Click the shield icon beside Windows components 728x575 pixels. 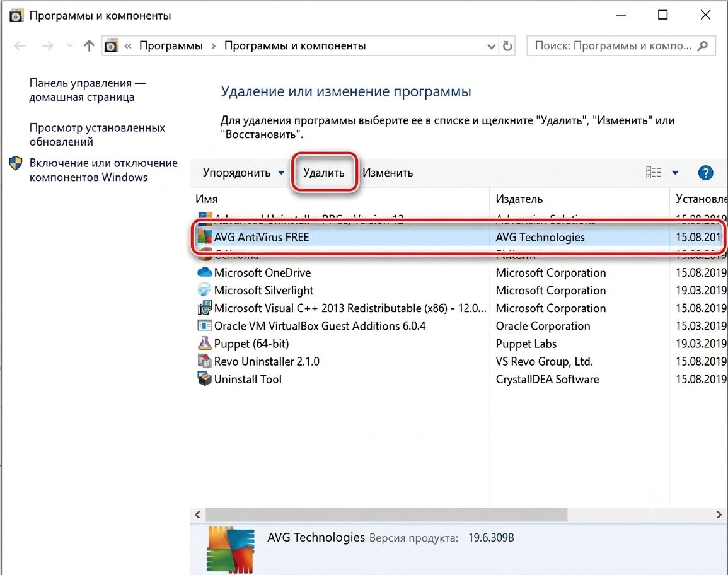[16, 163]
